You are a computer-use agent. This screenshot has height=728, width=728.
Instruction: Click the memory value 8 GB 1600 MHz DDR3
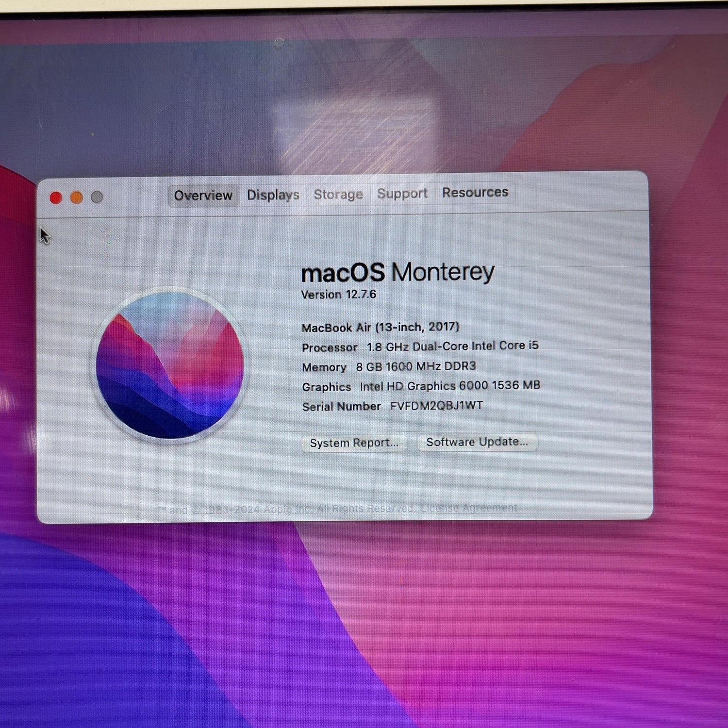pos(416,366)
